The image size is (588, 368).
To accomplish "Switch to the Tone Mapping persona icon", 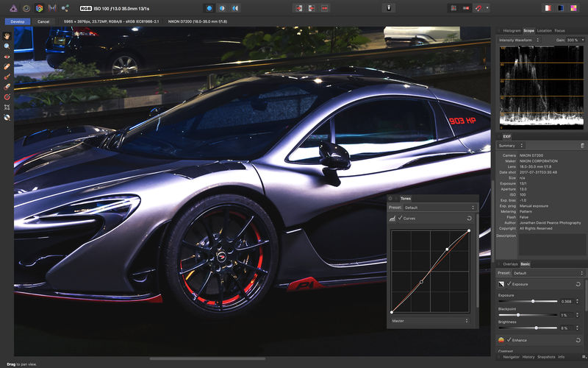I will click(x=52, y=8).
